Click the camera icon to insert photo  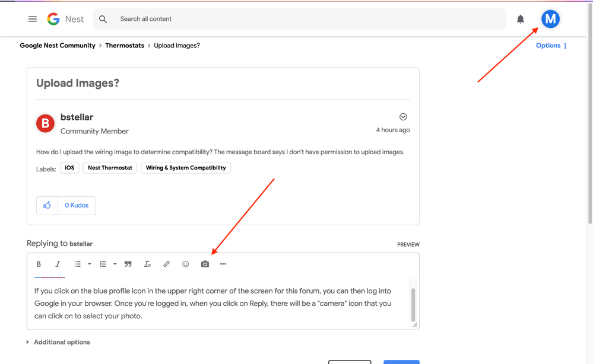click(x=205, y=264)
